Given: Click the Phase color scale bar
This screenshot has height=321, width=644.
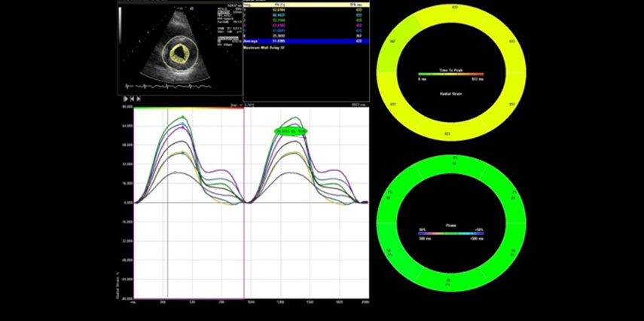Looking at the screenshot, I should coord(450,234).
